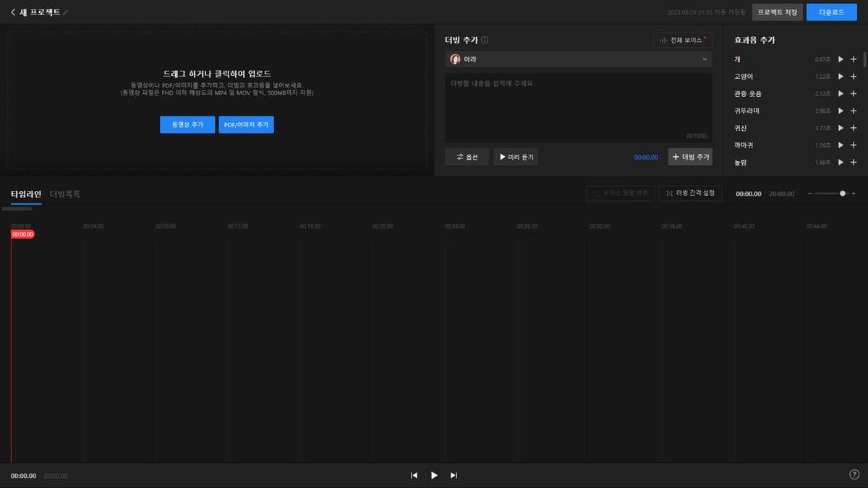The width and height of the screenshot is (868, 488).
Task: Add the 놀람 sound effect
Action: point(854,163)
